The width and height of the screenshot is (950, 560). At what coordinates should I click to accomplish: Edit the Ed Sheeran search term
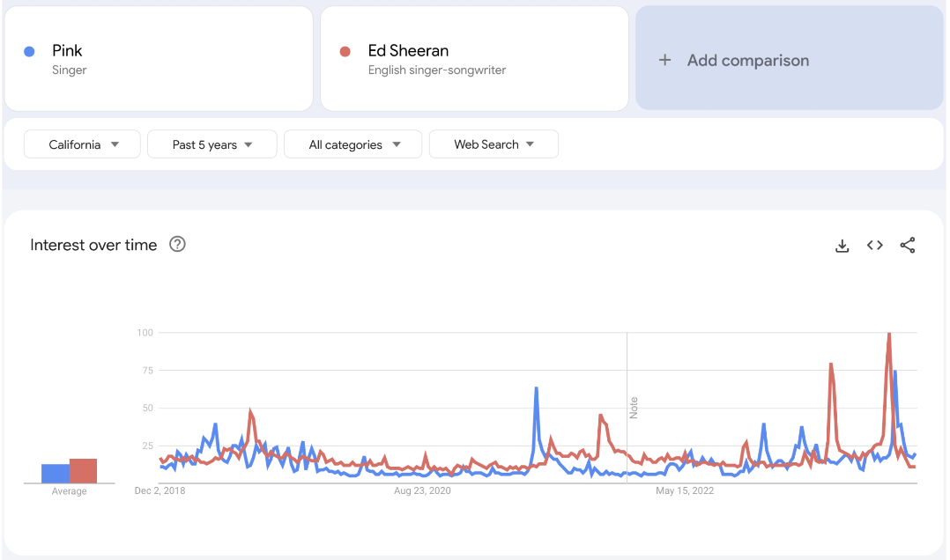point(474,59)
